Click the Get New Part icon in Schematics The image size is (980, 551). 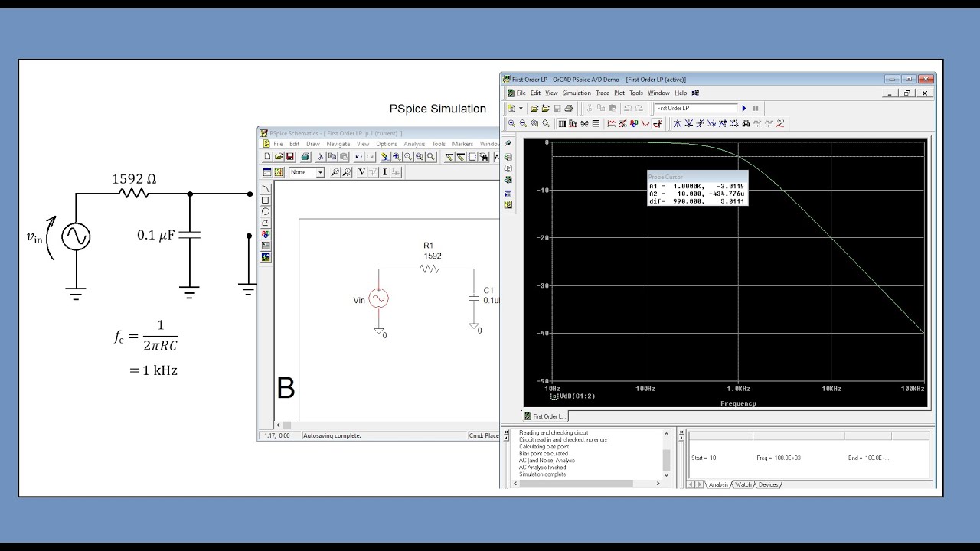point(484,157)
